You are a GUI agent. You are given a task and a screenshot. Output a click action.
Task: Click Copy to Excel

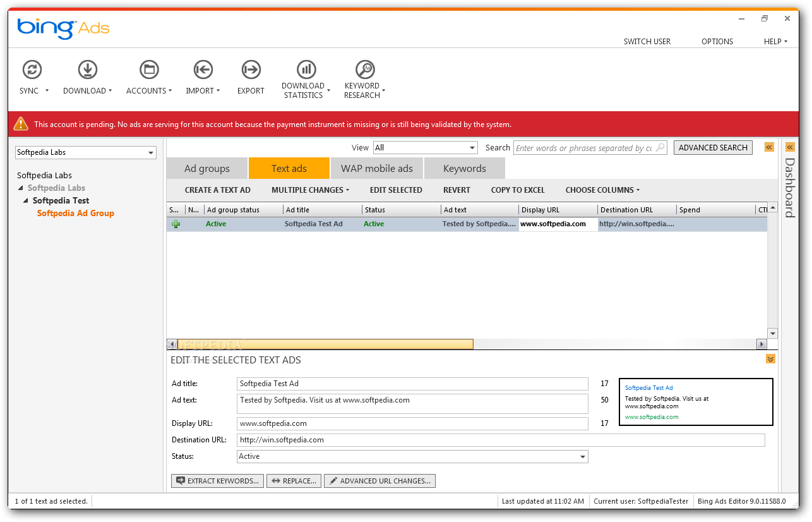518,190
